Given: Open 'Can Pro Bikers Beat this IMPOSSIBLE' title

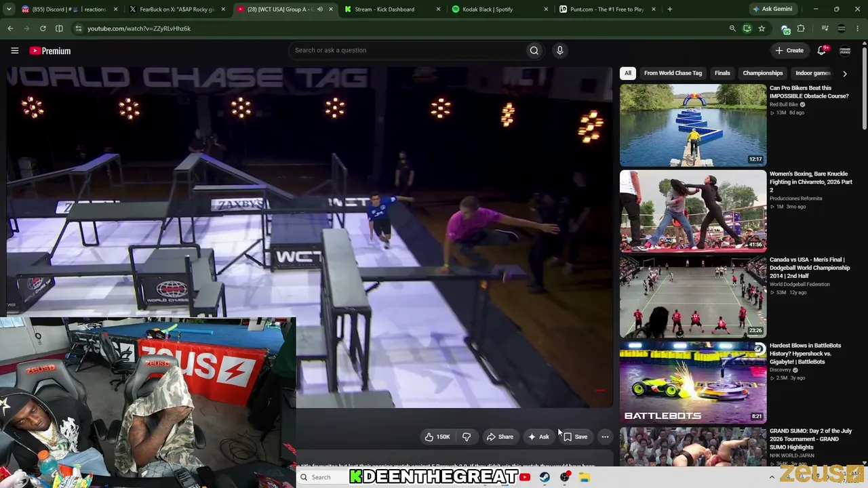Looking at the screenshot, I should 809,92.
